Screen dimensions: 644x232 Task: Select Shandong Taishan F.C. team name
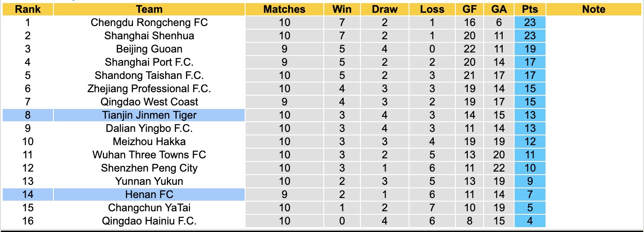149,75
